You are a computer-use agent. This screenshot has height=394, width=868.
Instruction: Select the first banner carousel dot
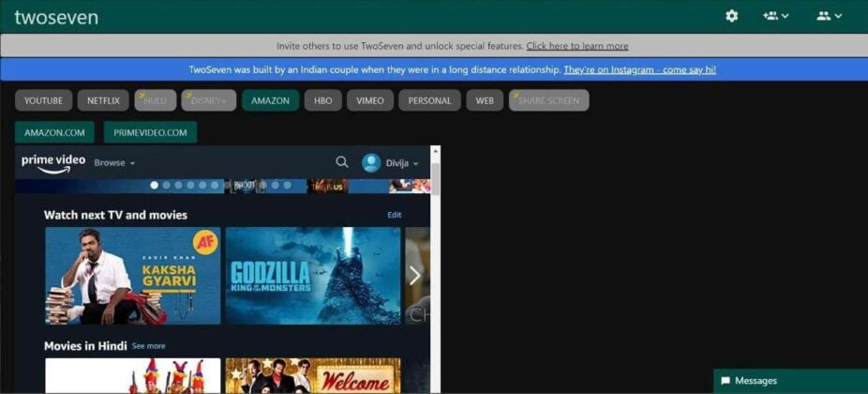click(155, 186)
